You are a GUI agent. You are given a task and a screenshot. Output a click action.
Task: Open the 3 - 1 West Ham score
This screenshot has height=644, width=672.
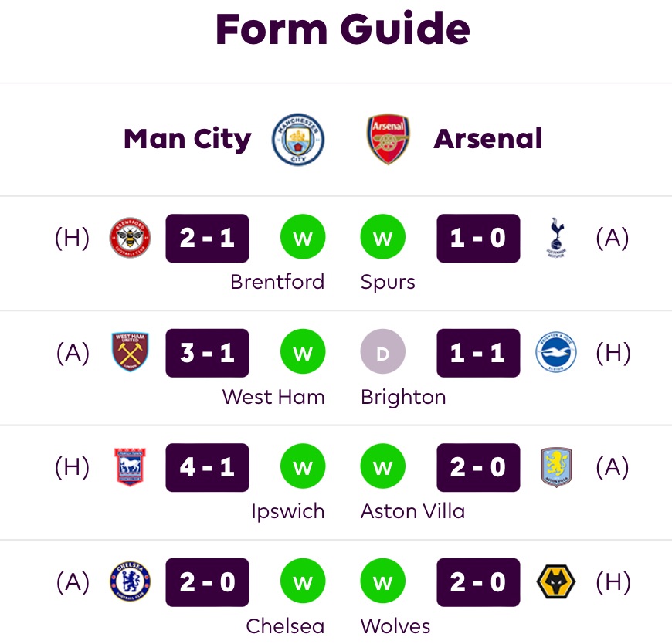click(x=207, y=353)
